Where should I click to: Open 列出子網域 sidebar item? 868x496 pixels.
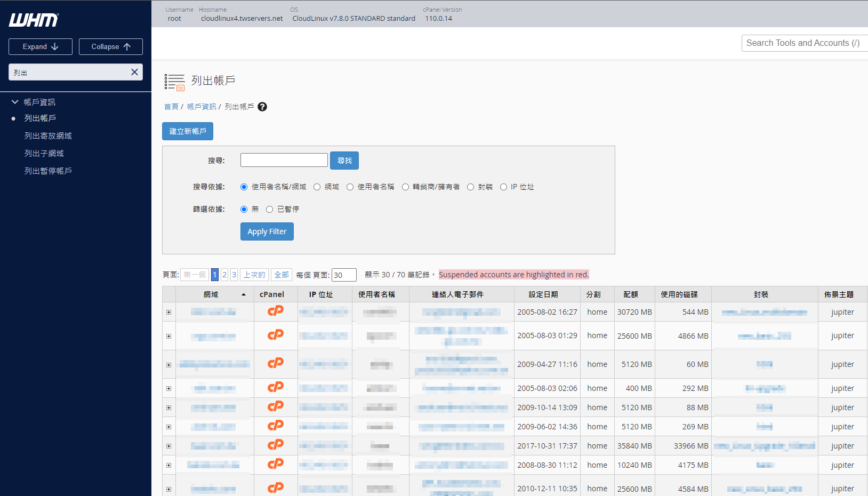pyautogui.click(x=44, y=154)
